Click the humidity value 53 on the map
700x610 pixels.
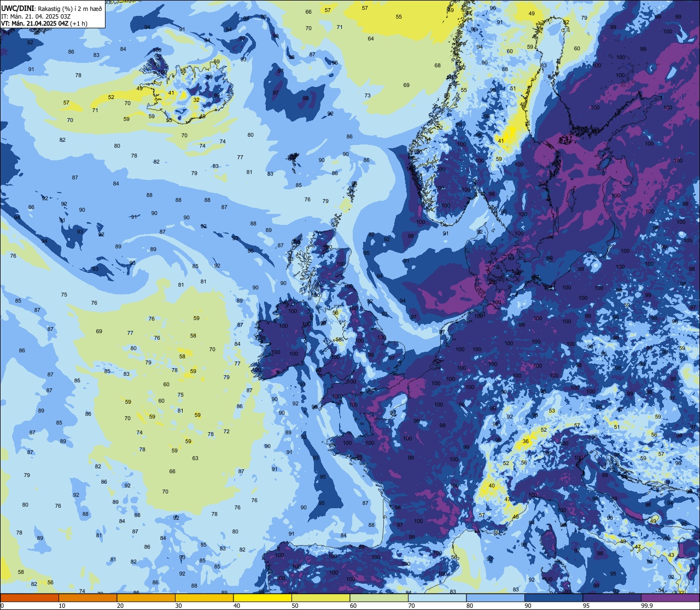(552, 411)
